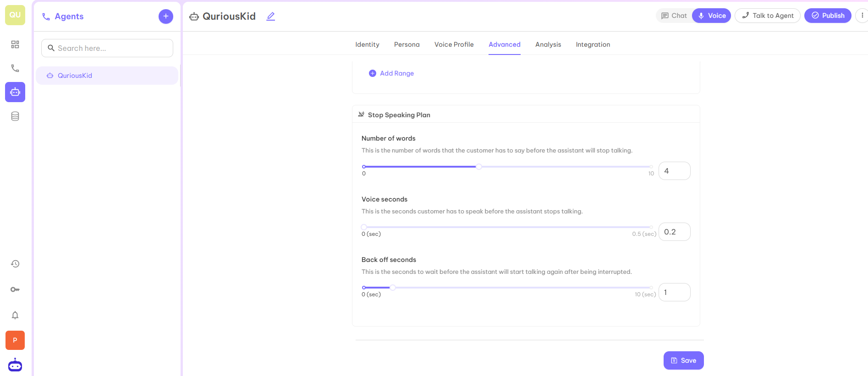
Task: Click the robot icon beside QuriousKid title
Action: click(x=194, y=16)
